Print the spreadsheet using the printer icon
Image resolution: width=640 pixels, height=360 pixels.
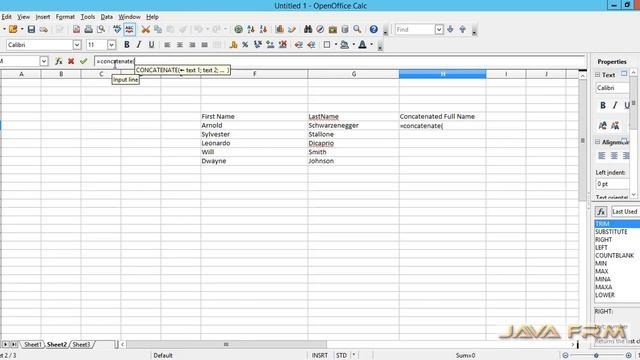(x=89, y=29)
